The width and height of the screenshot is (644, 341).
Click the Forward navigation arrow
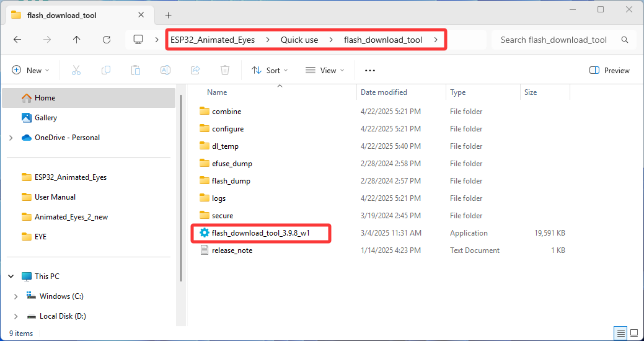coord(47,40)
